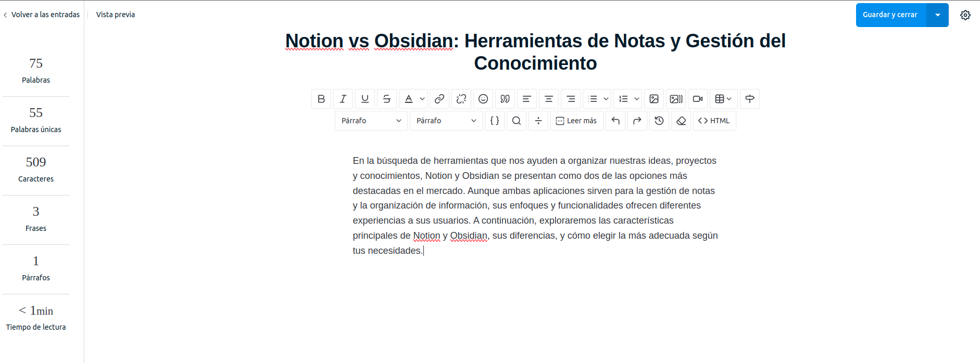Click the 3 Frases counter
The height and width of the screenshot is (363, 980).
click(x=36, y=219)
